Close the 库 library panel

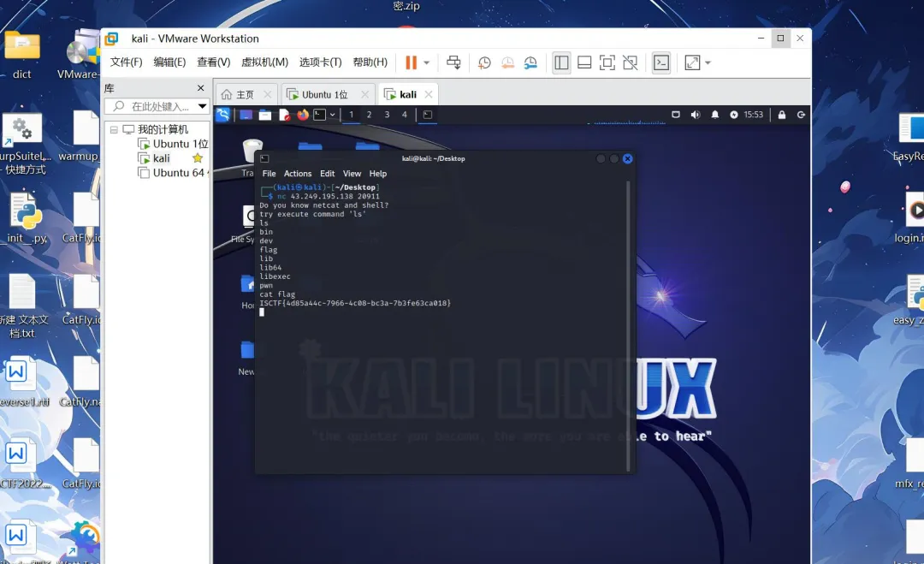click(200, 88)
